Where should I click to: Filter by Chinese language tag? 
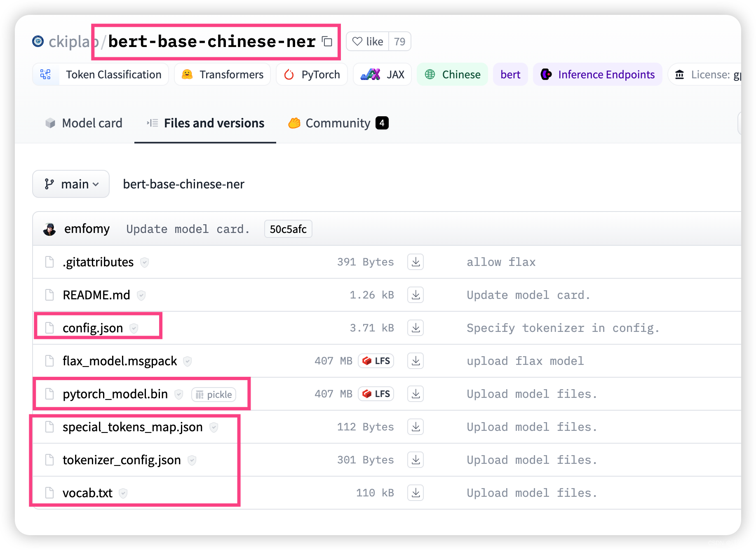coord(452,74)
